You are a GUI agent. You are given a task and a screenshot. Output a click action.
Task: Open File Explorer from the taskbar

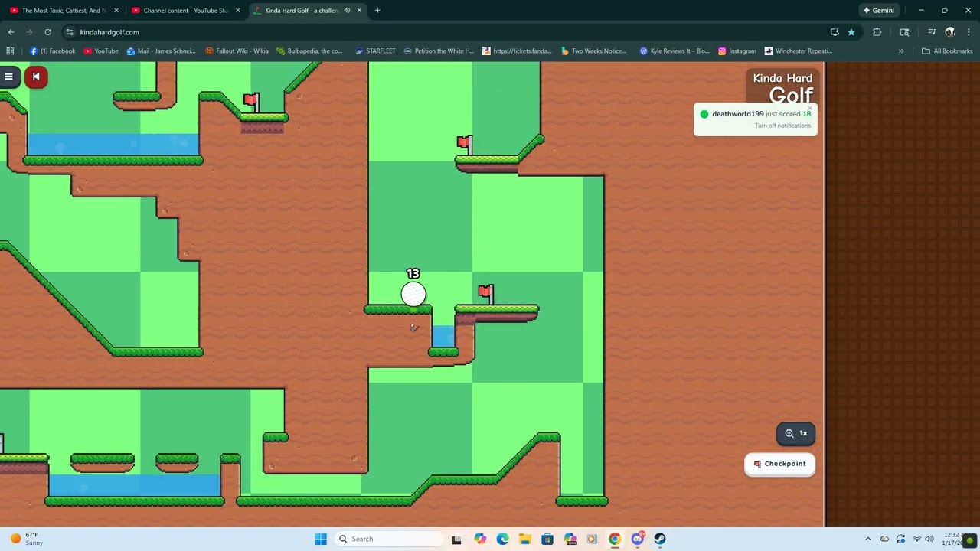524,539
